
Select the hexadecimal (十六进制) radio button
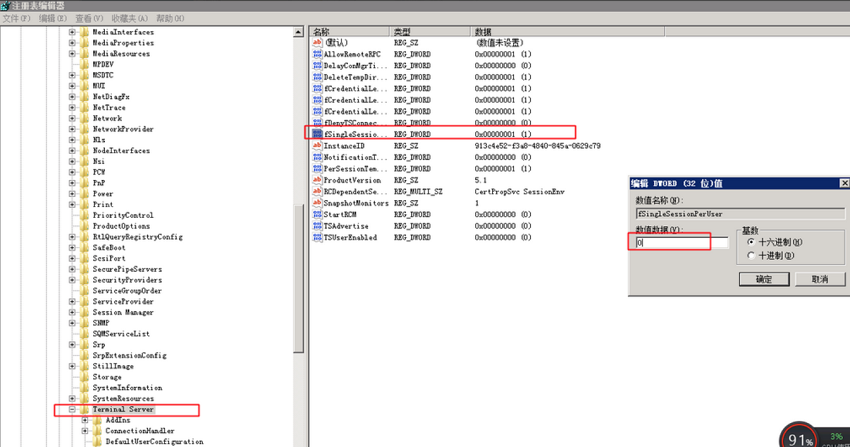[751, 242]
